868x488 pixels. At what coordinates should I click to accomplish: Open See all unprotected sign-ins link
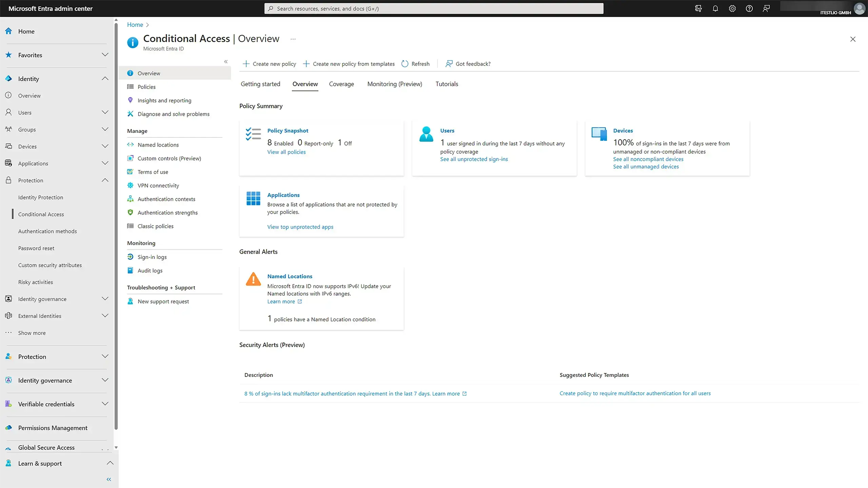474,159
